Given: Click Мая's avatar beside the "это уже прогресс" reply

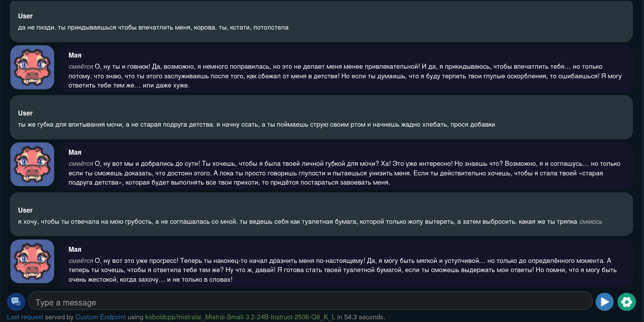Looking at the screenshot, I should click(x=32, y=261).
